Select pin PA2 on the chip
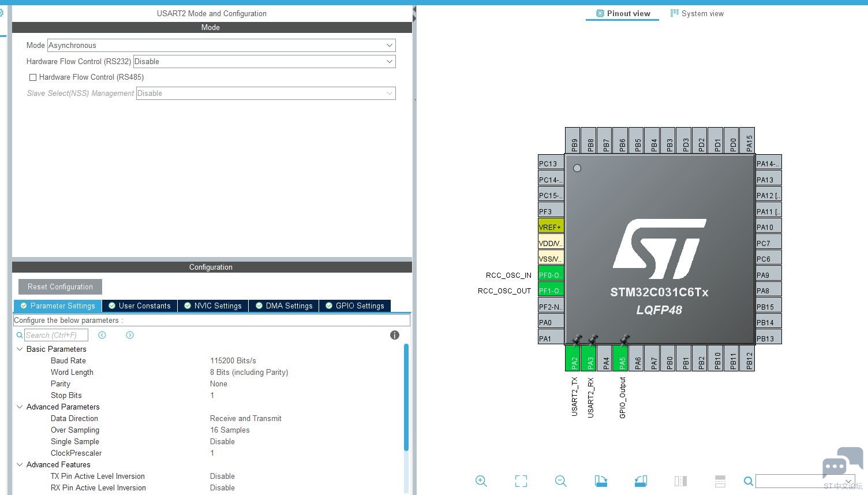 tap(573, 358)
